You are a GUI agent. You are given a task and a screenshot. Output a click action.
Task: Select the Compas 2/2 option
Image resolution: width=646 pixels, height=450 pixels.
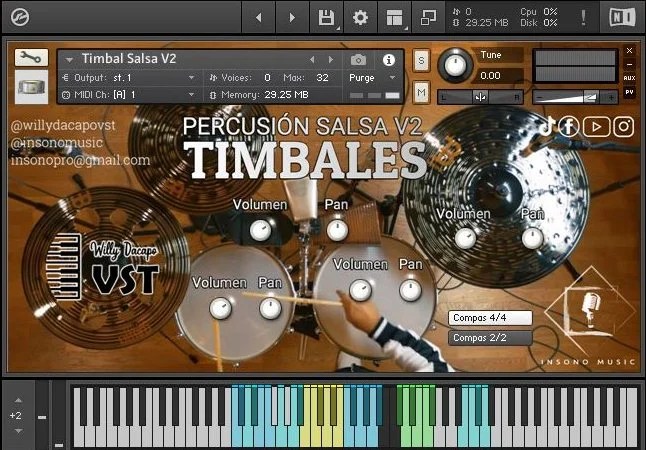point(490,338)
